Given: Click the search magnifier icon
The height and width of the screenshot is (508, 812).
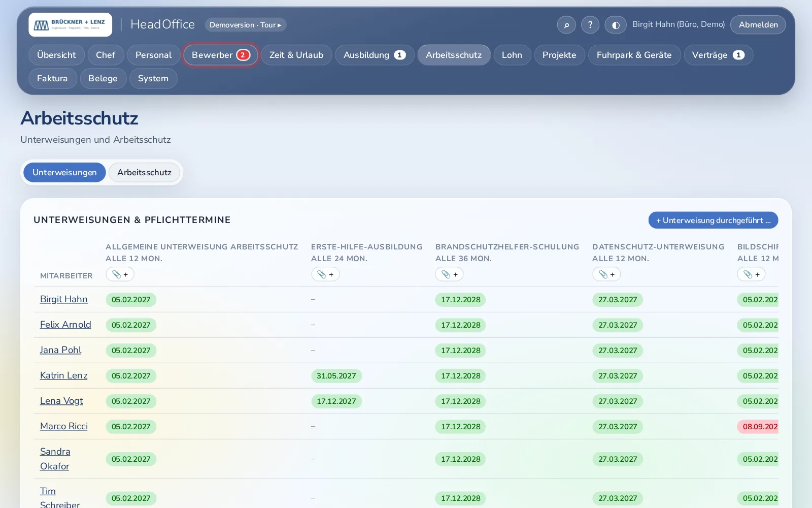Looking at the screenshot, I should (x=566, y=25).
